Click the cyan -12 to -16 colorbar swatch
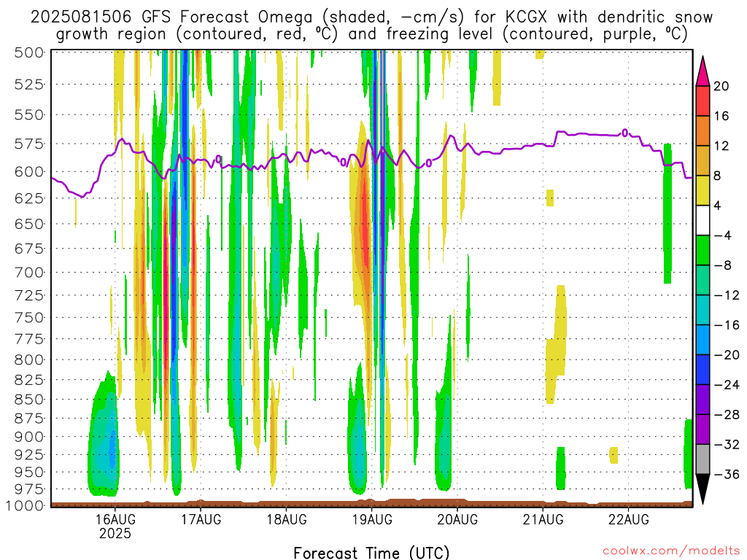This screenshot has height=560, width=747. pyautogui.click(x=703, y=310)
